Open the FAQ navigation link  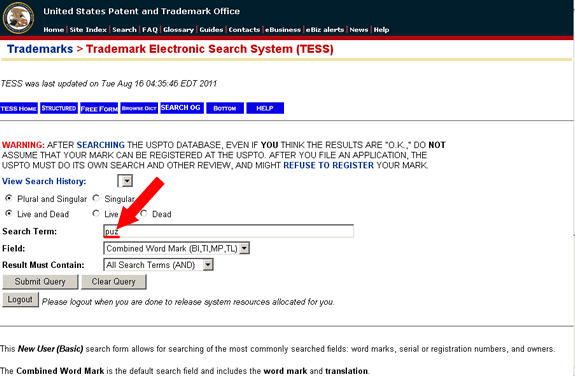(150, 30)
